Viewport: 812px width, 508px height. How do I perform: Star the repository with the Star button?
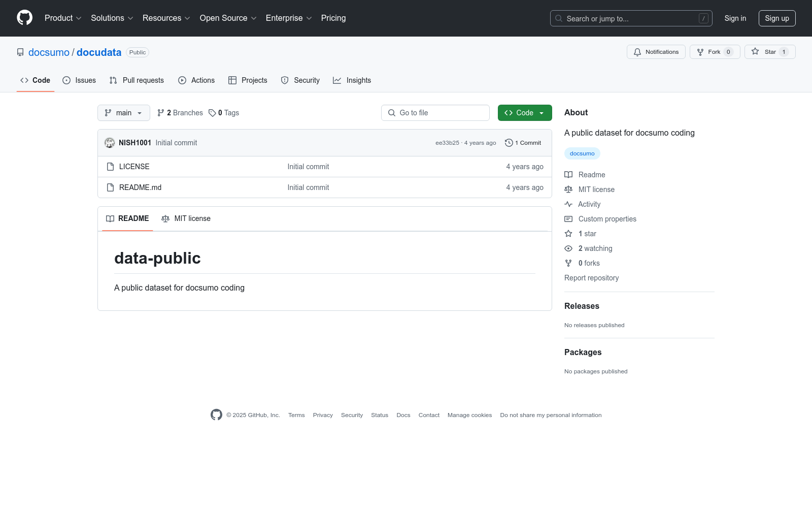pos(770,52)
